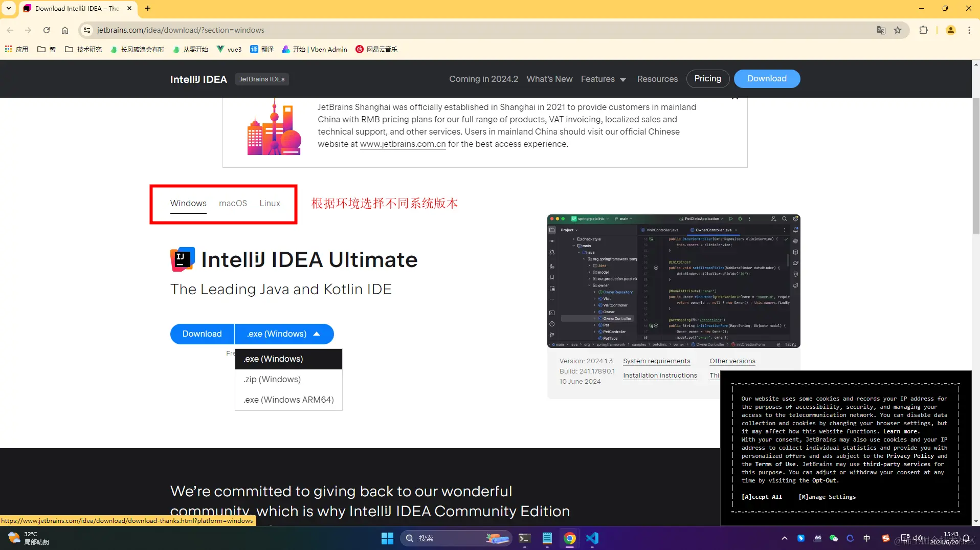Click the browser address bar URL

tap(181, 30)
